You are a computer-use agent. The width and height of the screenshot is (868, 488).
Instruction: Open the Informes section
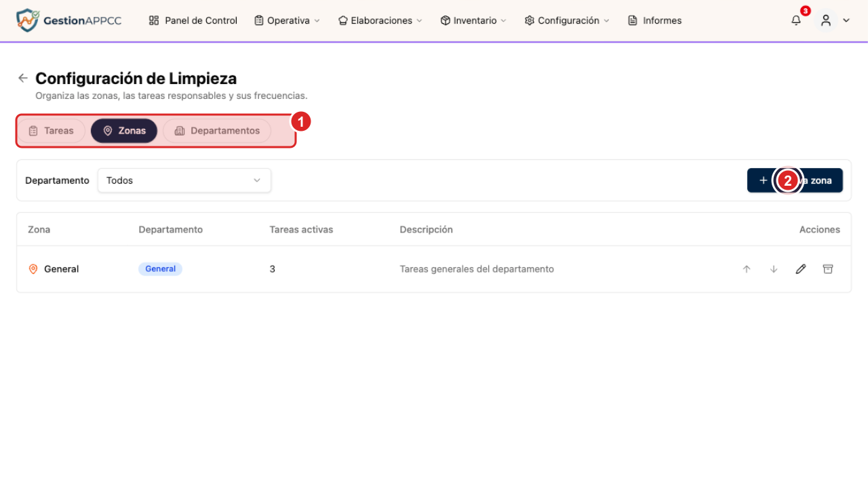pyautogui.click(x=655, y=20)
